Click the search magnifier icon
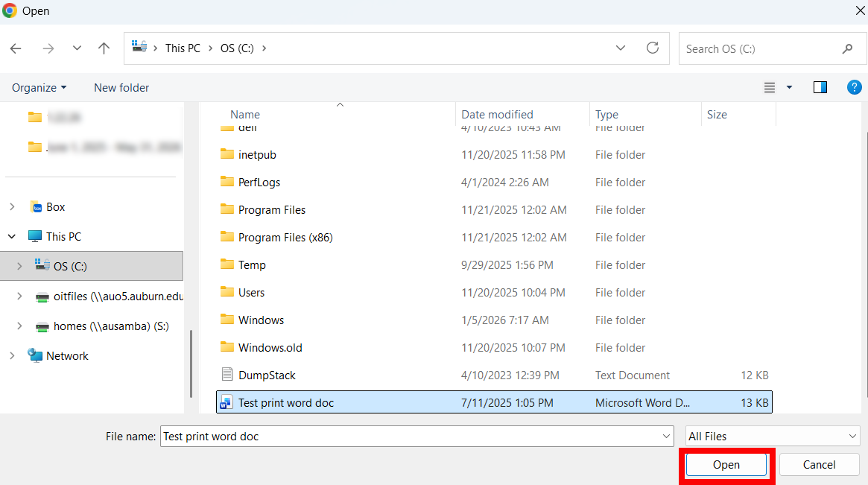This screenshot has height=485, width=868. [847, 48]
